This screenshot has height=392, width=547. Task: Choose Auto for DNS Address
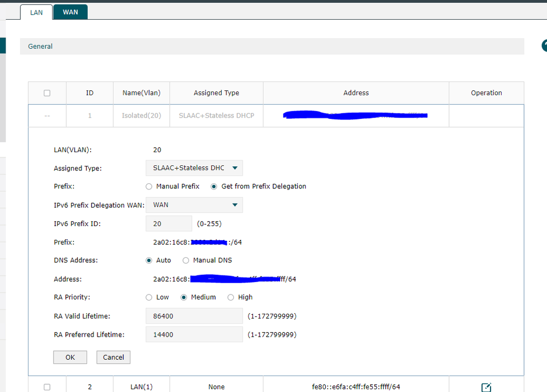coord(149,261)
